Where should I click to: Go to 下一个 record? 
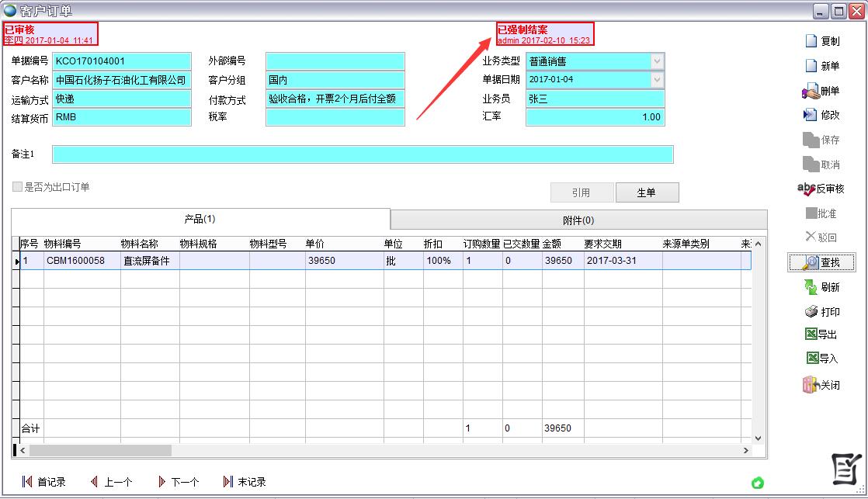178,482
